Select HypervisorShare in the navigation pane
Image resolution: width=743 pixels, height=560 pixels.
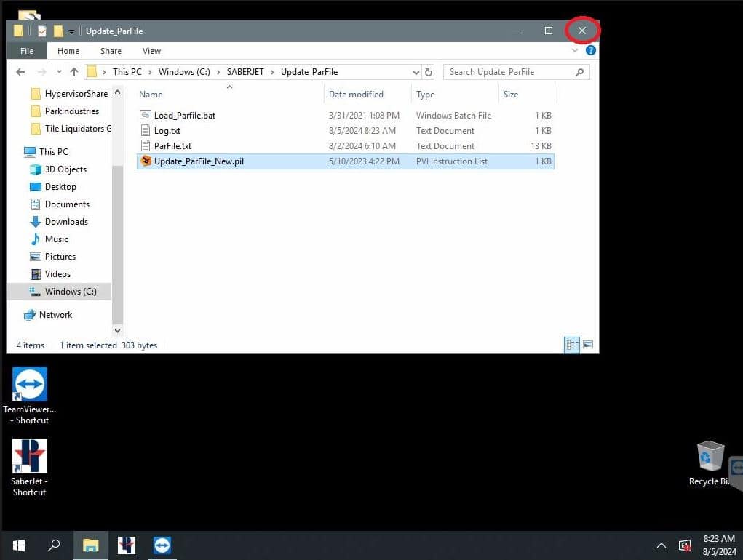pyautogui.click(x=69, y=94)
